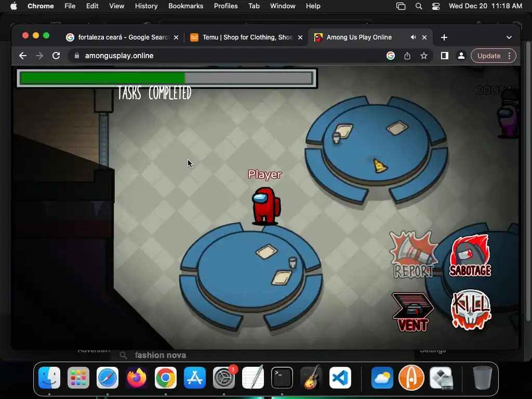Image resolution: width=532 pixels, height=399 pixels.
Task: Open Chrome side panel icon
Action: (445, 56)
